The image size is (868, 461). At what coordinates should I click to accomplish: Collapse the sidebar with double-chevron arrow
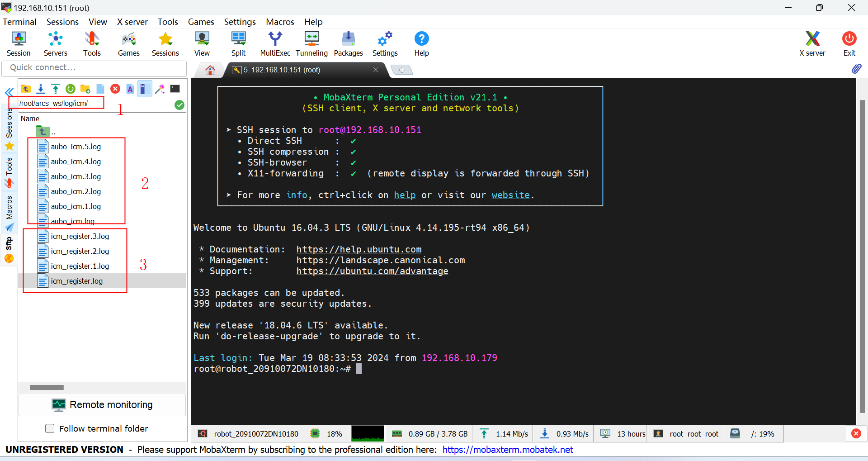click(x=9, y=93)
